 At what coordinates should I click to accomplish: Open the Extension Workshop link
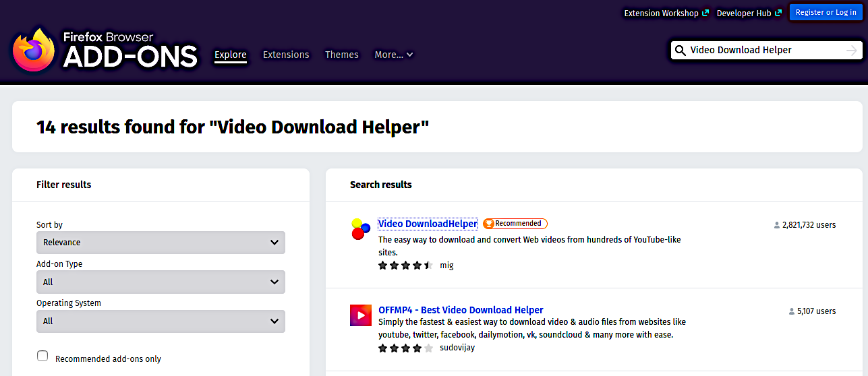[x=666, y=13]
